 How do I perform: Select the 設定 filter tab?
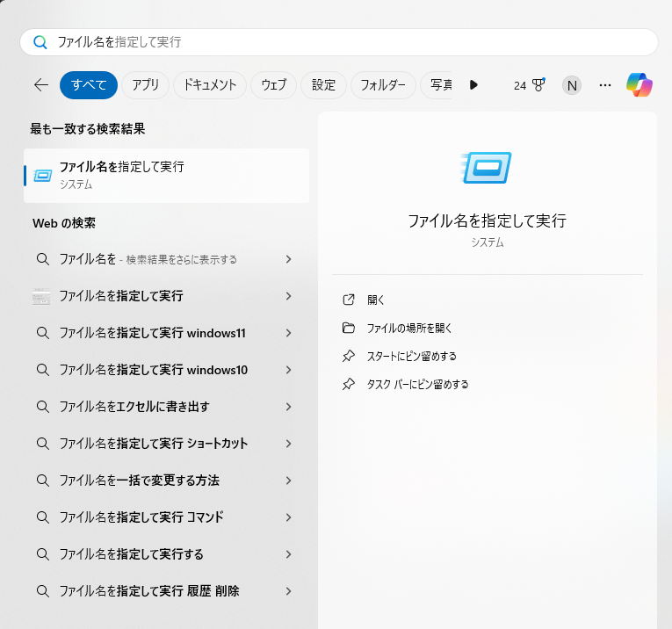[323, 85]
